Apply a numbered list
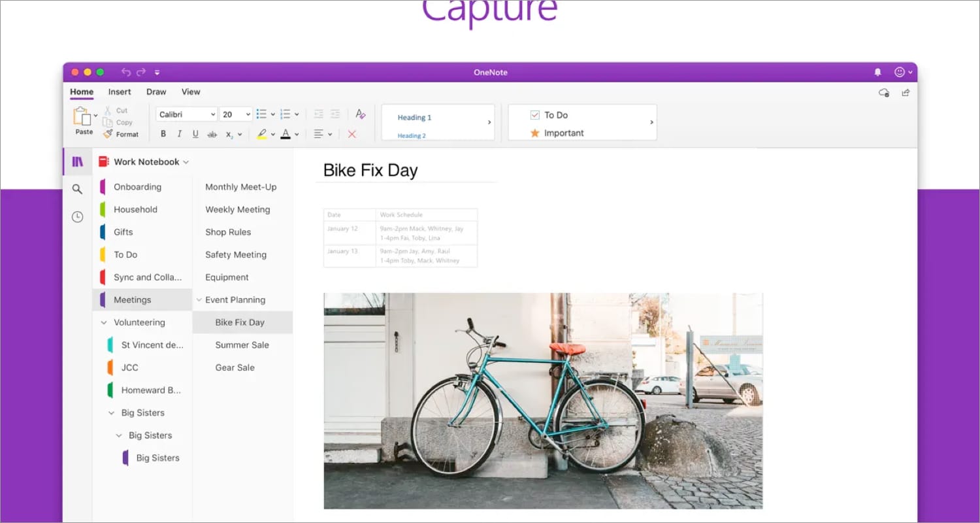Viewport: 980px width, 523px height. [x=285, y=114]
